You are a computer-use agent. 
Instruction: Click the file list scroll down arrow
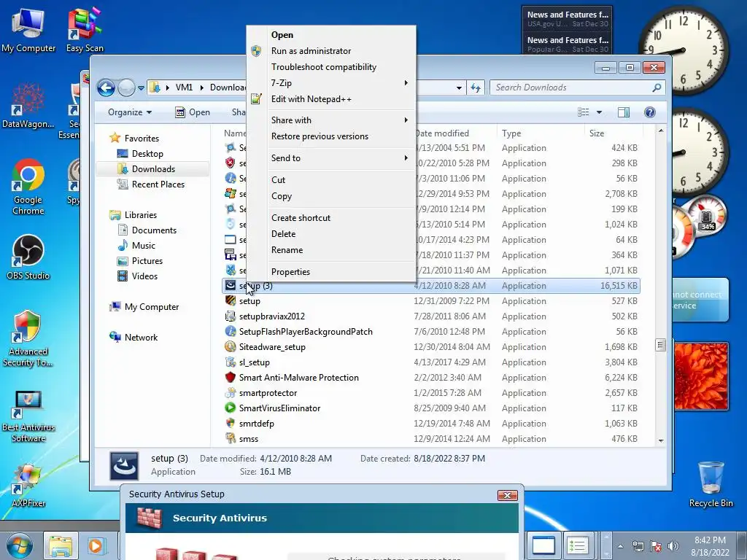[x=661, y=440]
